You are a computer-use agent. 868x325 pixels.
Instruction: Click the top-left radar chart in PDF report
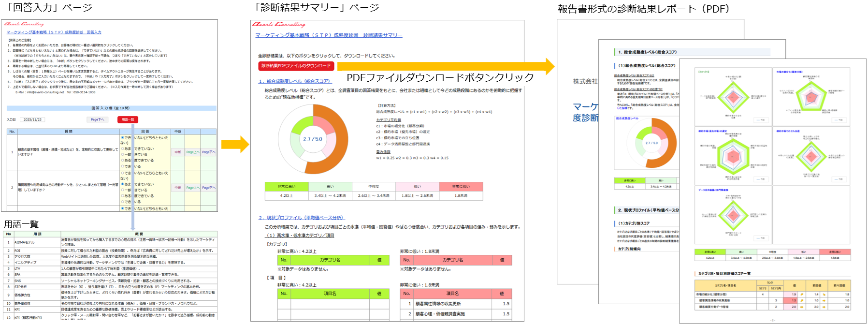[x=733, y=97]
